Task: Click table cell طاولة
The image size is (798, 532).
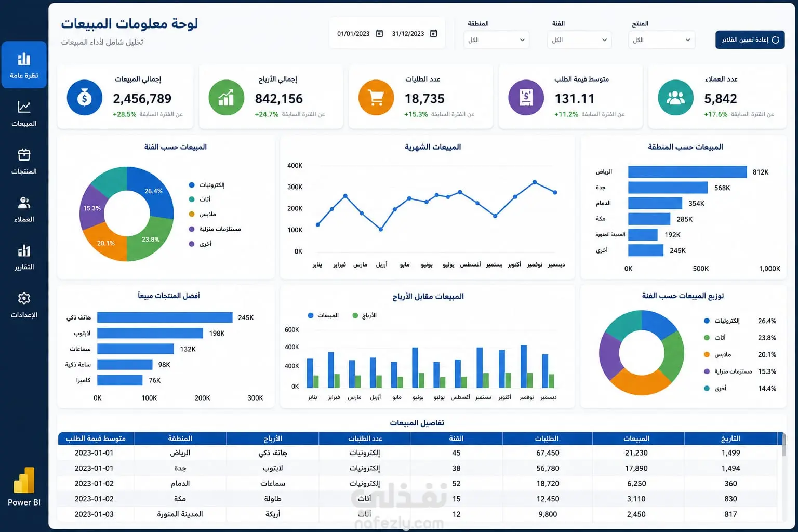Action: 273,499
